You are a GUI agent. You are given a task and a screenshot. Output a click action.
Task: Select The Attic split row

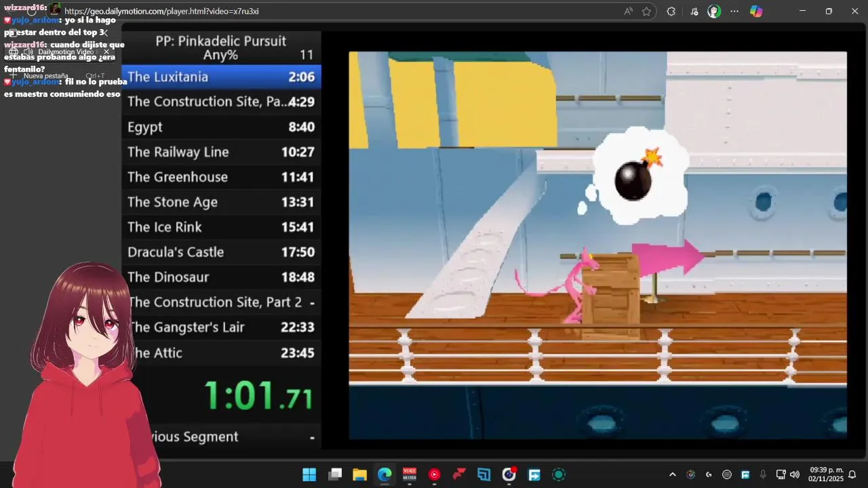tap(221, 352)
